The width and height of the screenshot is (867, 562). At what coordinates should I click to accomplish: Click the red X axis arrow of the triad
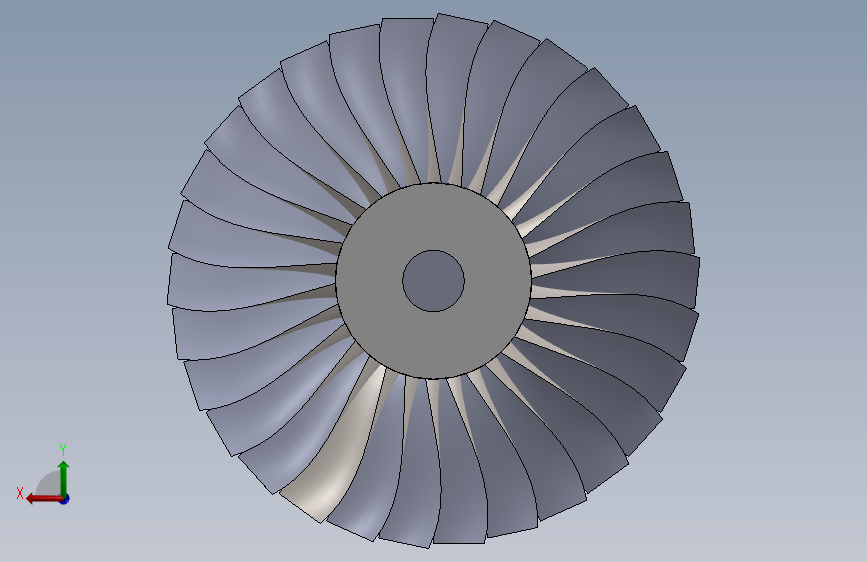click(43, 499)
